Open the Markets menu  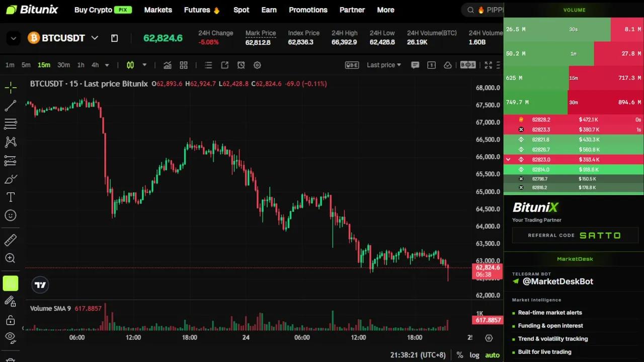point(158,10)
